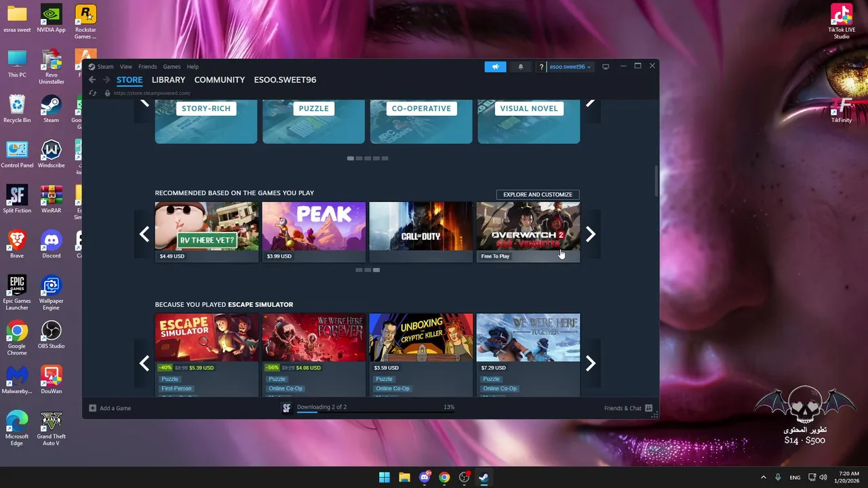868x488 pixels.
Task: Open Split Fiction desktop shortcut
Action: pos(17,199)
